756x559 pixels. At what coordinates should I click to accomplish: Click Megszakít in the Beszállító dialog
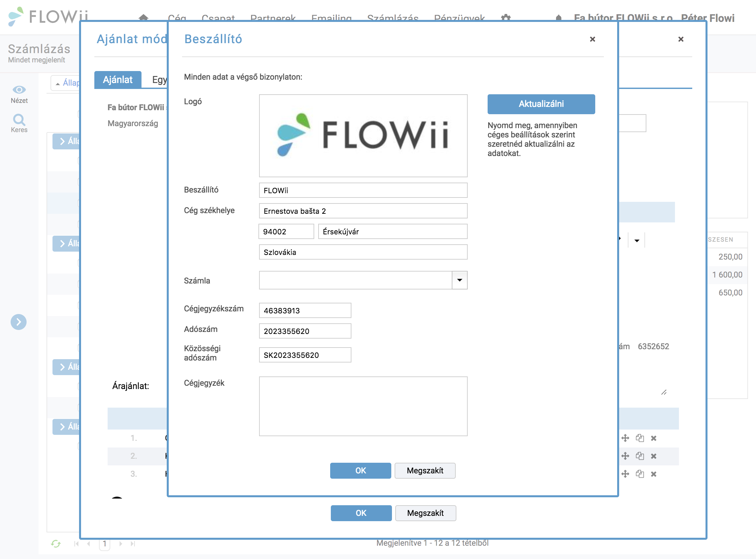pyautogui.click(x=425, y=470)
